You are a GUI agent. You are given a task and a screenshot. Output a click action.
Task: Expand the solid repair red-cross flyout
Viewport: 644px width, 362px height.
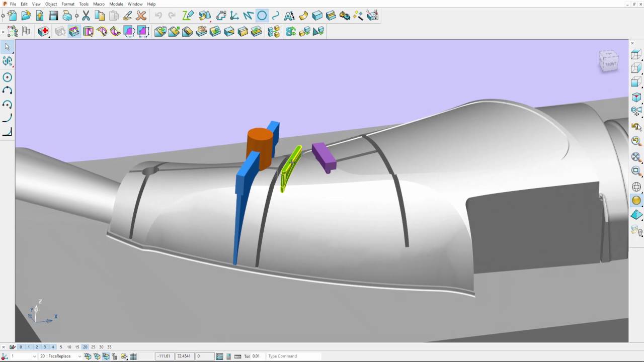(x=44, y=32)
